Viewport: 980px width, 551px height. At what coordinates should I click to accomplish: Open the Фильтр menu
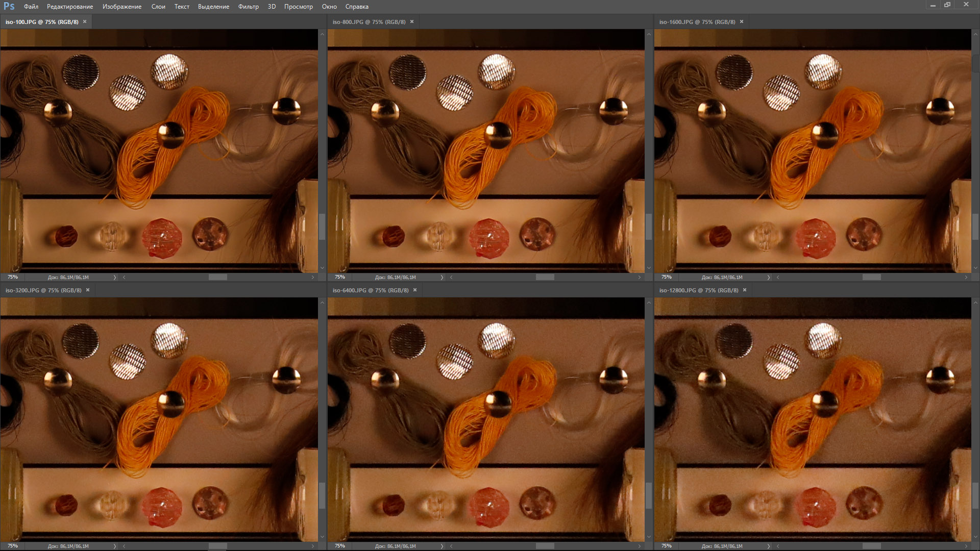248,7
